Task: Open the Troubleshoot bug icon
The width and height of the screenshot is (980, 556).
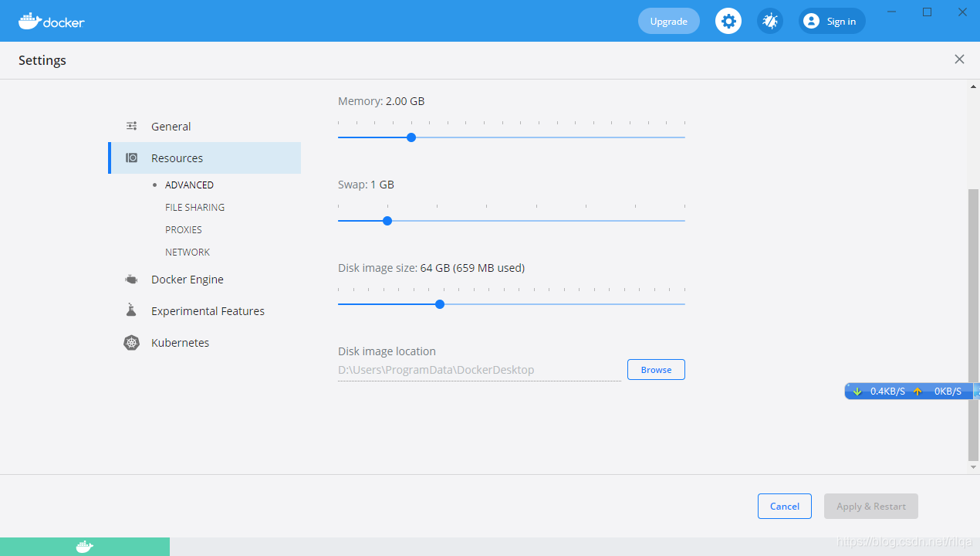Action: 769,21
